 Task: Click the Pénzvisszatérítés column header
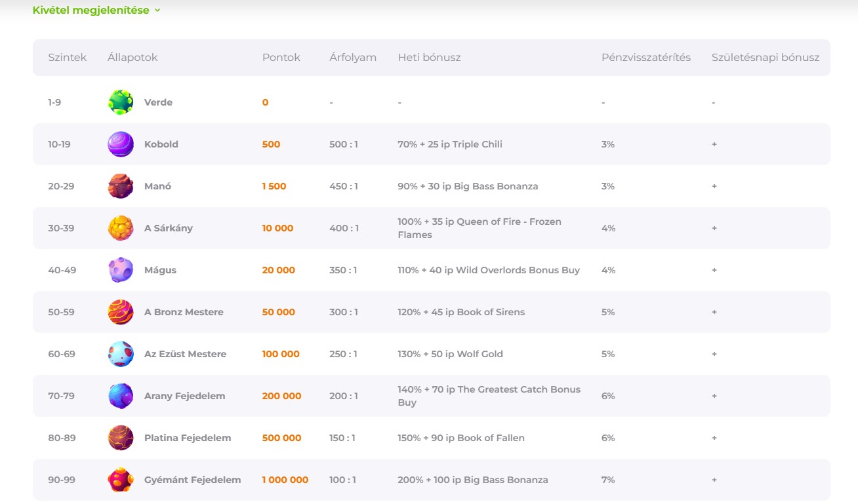click(x=645, y=58)
